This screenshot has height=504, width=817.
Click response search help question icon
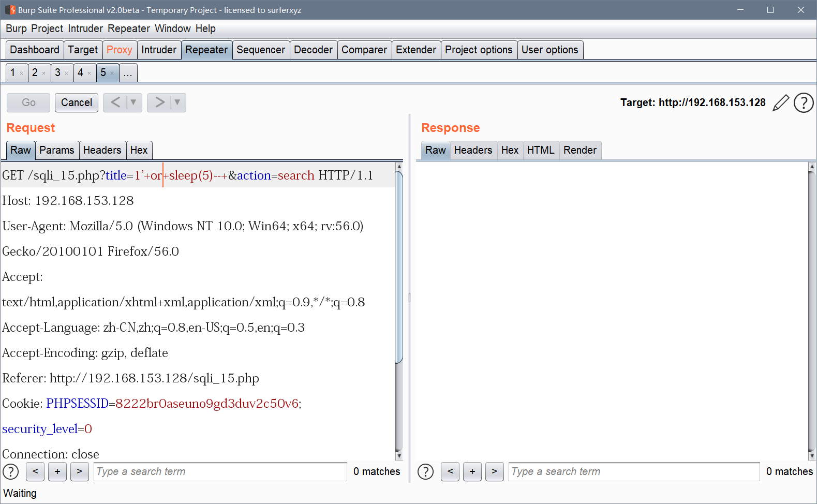click(x=425, y=471)
